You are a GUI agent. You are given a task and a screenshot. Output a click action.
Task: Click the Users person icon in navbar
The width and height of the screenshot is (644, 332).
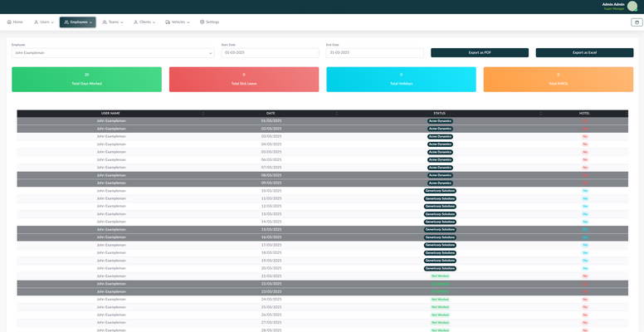[x=37, y=22]
